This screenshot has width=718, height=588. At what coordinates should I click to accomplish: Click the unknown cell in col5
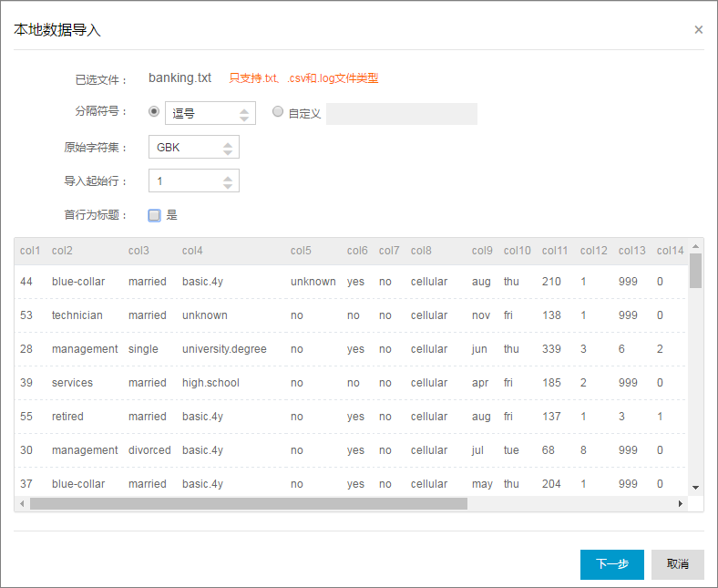pos(313,282)
